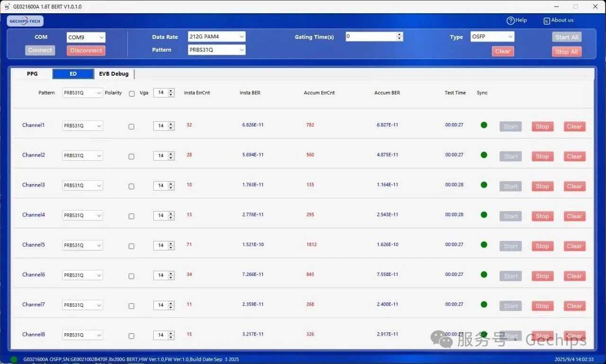Click the app icon in title bar
The width and height of the screenshot is (606, 364).
coord(7,7)
